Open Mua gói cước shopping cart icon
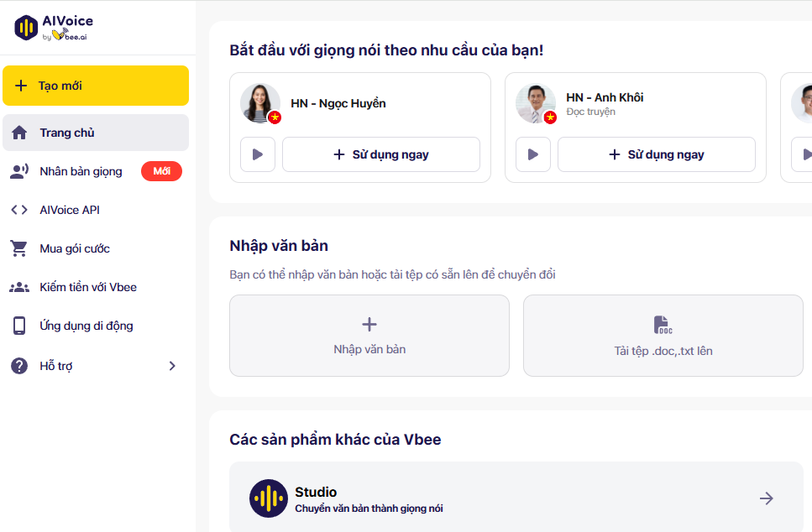 pos(18,248)
